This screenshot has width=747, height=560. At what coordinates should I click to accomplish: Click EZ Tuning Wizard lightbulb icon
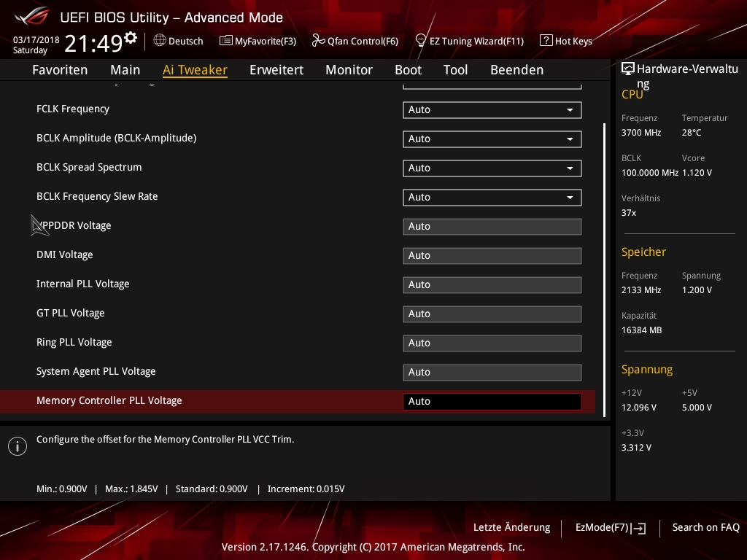(x=420, y=41)
